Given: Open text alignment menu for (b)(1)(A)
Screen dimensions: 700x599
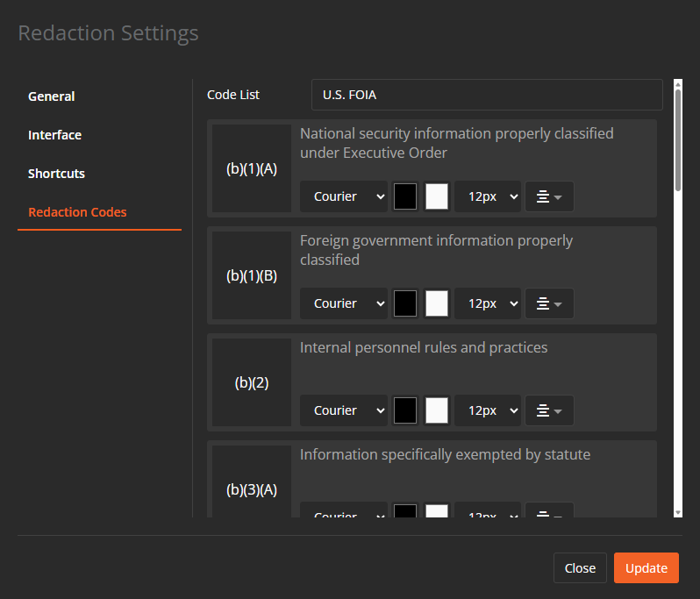Looking at the screenshot, I should (549, 196).
